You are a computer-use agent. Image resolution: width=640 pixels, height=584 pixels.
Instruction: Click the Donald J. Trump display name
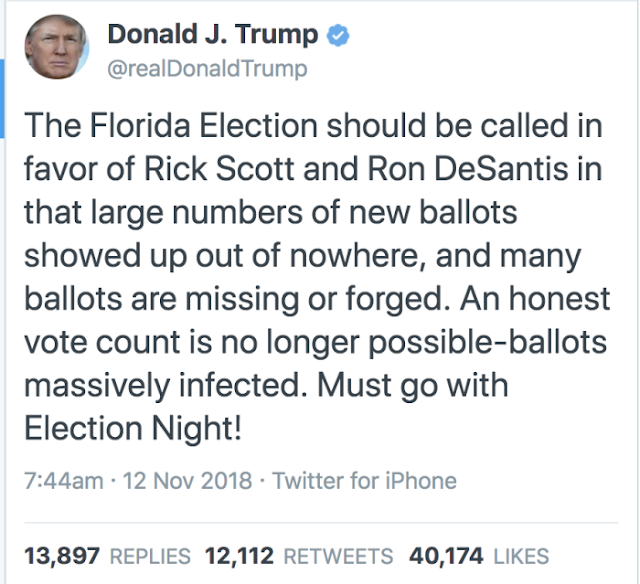(212, 35)
